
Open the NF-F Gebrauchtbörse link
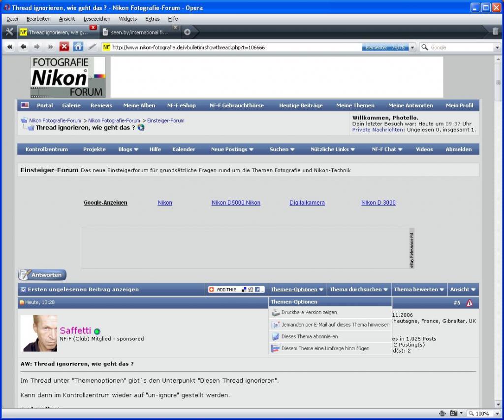click(237, 105)
